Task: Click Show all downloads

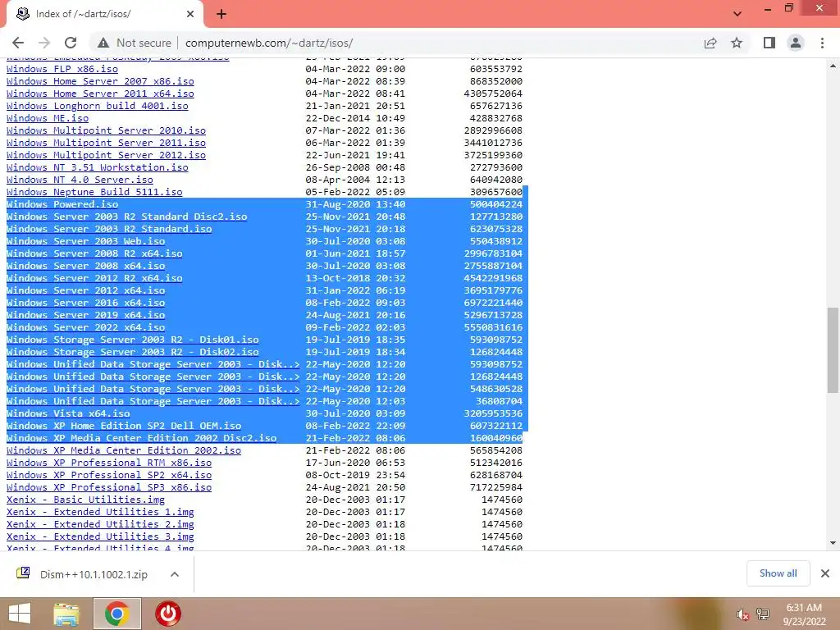Action: click(x=778, y=573)
